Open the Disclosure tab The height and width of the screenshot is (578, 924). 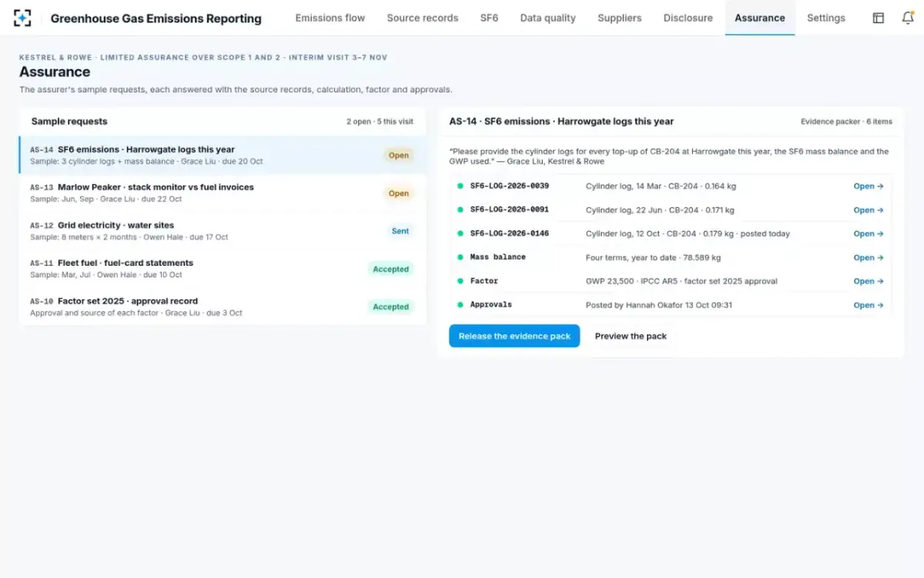coord(688,18)
